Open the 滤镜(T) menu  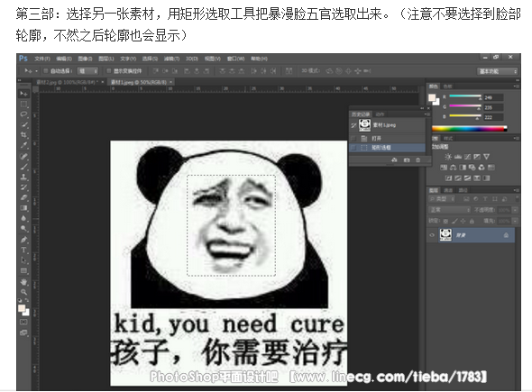[171, 59]
